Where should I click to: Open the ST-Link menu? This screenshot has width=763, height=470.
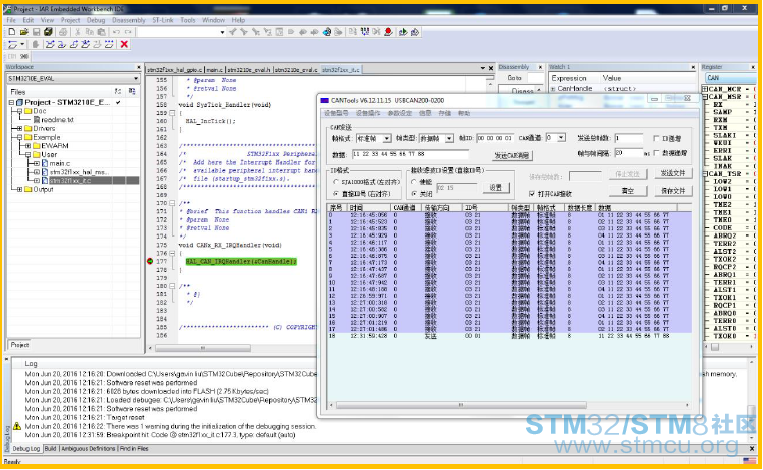pos(163,20)
